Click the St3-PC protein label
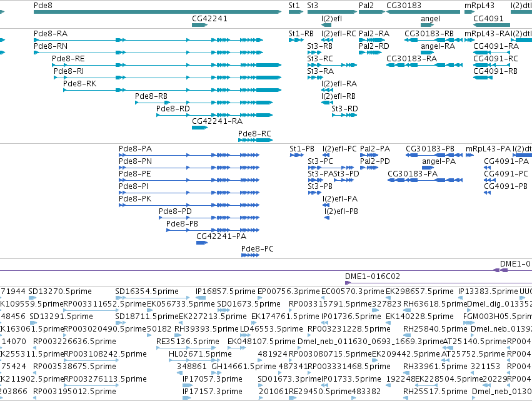The width and height of the screenshot is (532, 401). 320,161
